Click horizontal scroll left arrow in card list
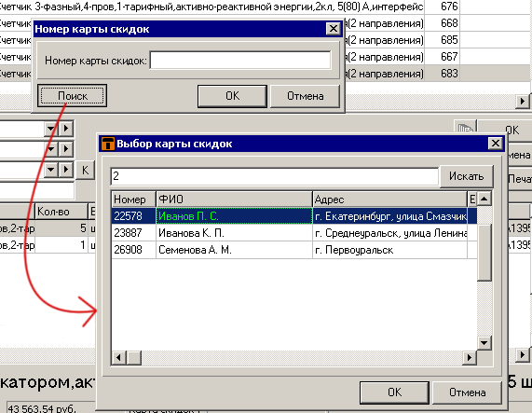The width and height of the screenshot is (532, 413). (x=118, y=357)
